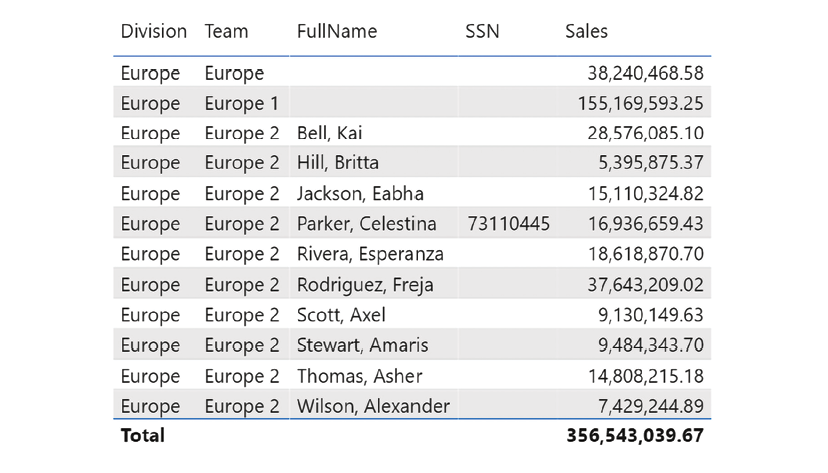Click sales value 38,240,468.58

pos(645,73)
